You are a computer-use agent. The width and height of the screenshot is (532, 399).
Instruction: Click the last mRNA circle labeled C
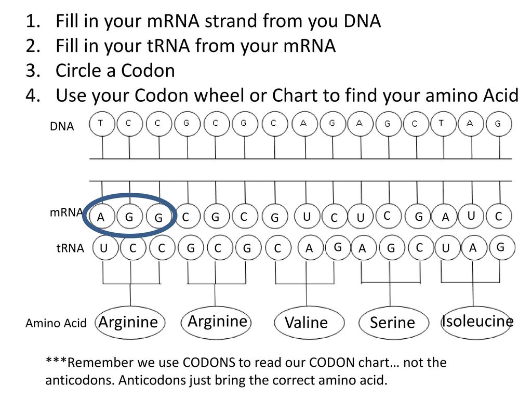pos(498,216)
